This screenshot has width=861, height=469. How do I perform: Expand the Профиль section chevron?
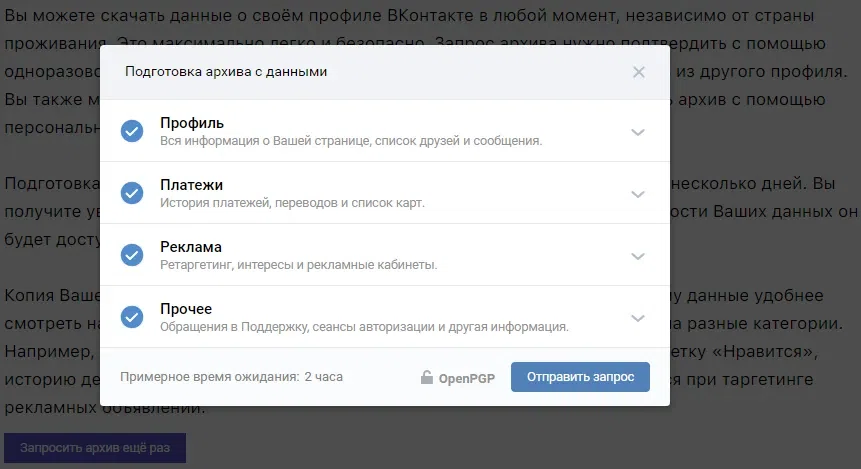(638, 132)
